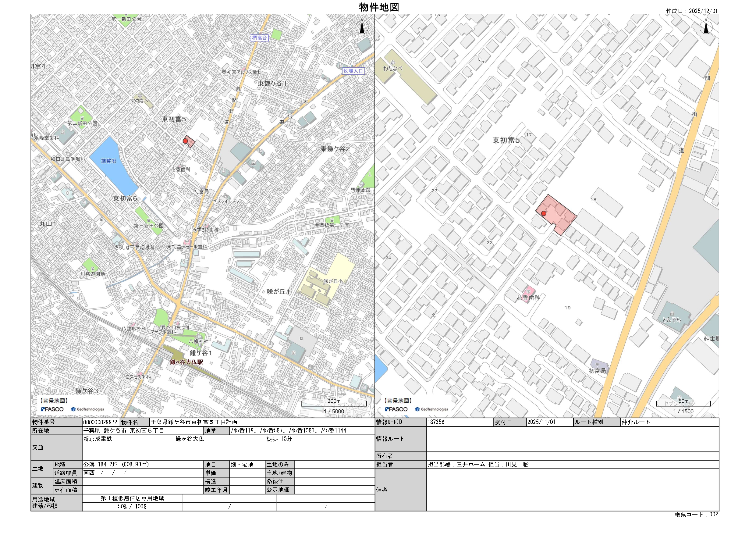This screenshot has height=535, width=756.
Task: Click the 牧場入口 intersection label
Action: [x=353, y=71]
